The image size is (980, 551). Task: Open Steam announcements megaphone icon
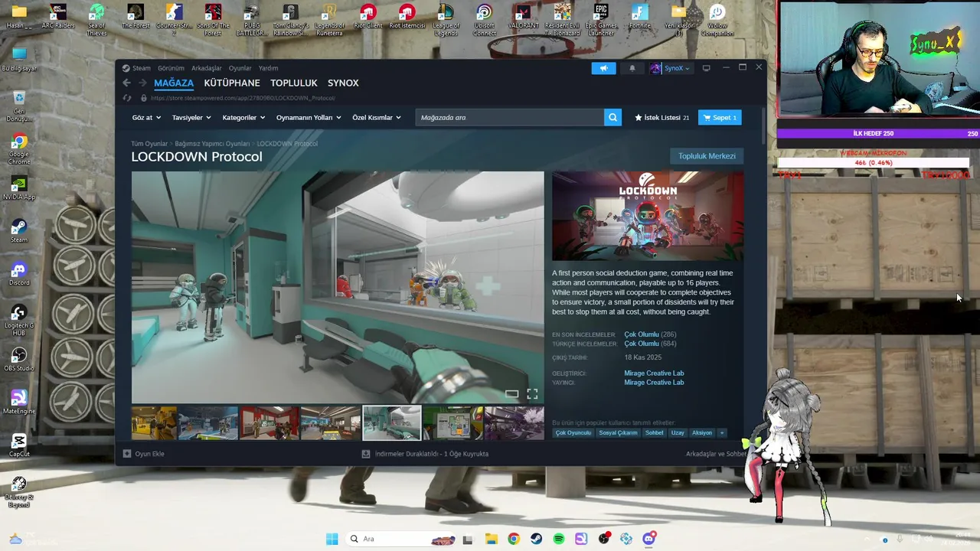click(603, 68)
